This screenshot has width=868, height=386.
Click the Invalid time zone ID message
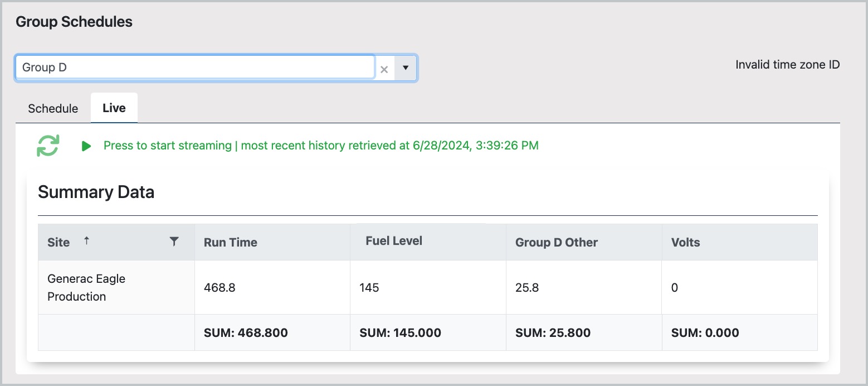787,65
